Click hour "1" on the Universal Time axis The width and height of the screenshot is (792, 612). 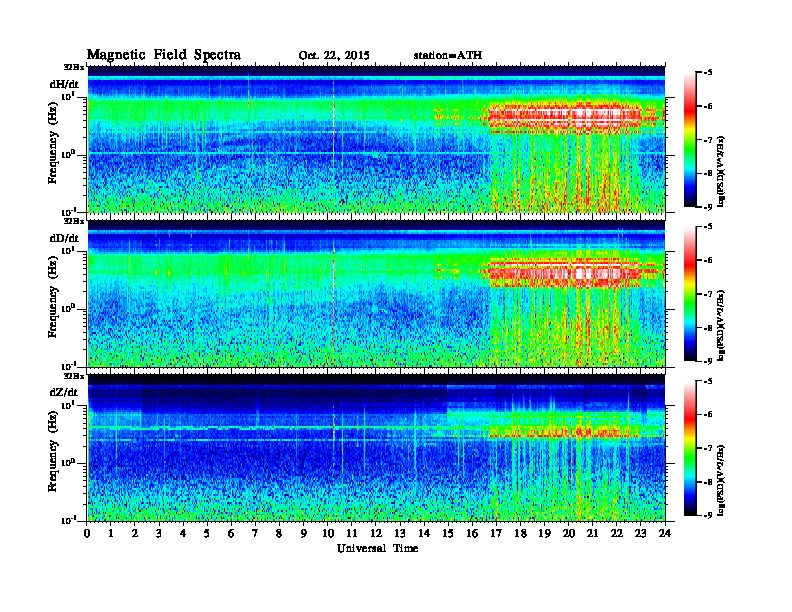click(111, 533)
